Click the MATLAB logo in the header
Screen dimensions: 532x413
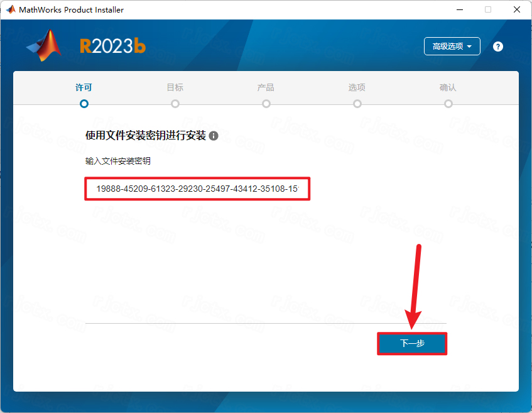[x=44, y=46]
